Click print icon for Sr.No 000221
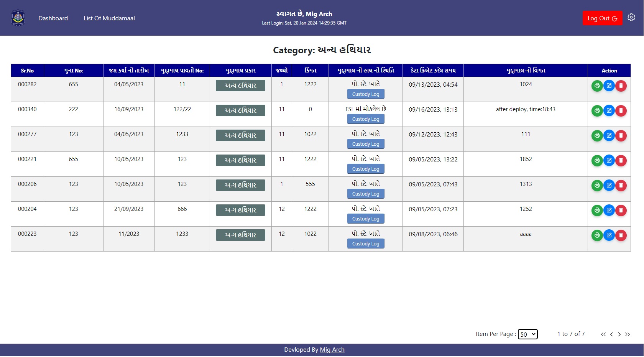The width and height of the screenshot is (644, 357). pyautogui.click(x=597, y=161)
